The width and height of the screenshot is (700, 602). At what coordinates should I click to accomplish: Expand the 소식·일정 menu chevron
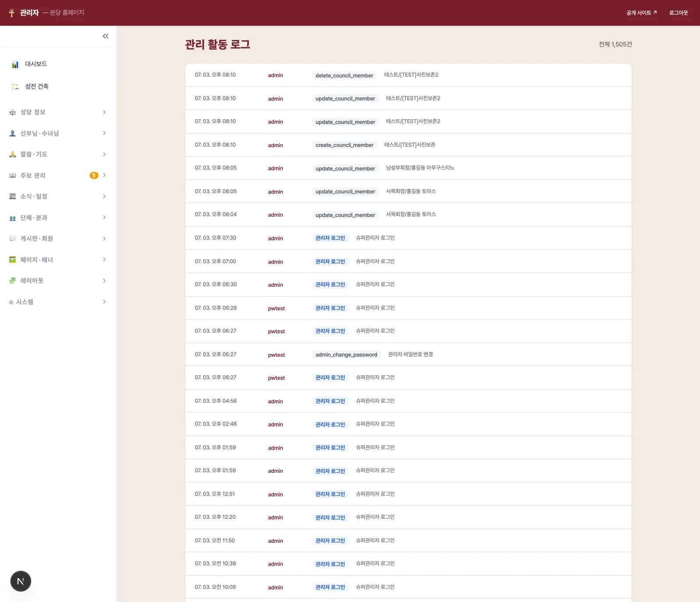(x=104, y=196)
